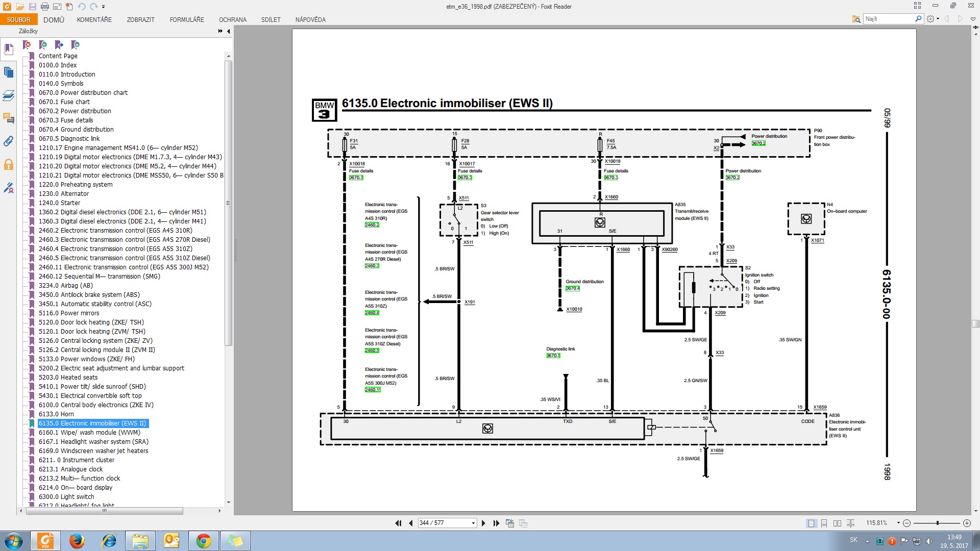The width and height of the screenshot is (980, 551).
Task: Open the Layers panel in sidebar
Action: tap(8, 95)
